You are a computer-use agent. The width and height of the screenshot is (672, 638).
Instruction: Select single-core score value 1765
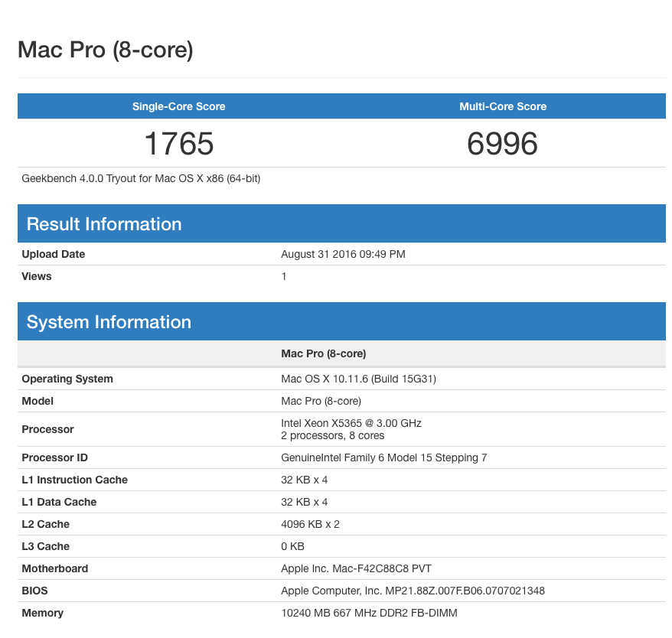pos(178,143)
